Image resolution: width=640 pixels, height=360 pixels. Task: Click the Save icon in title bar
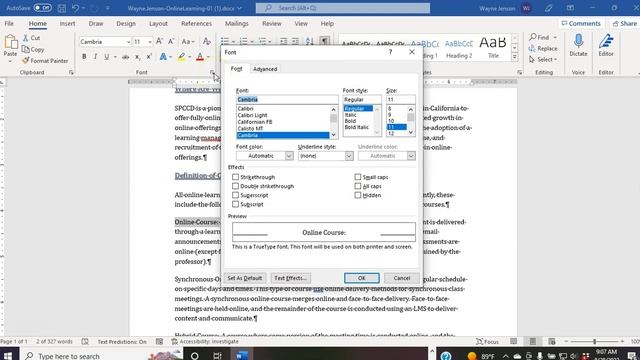62,8
